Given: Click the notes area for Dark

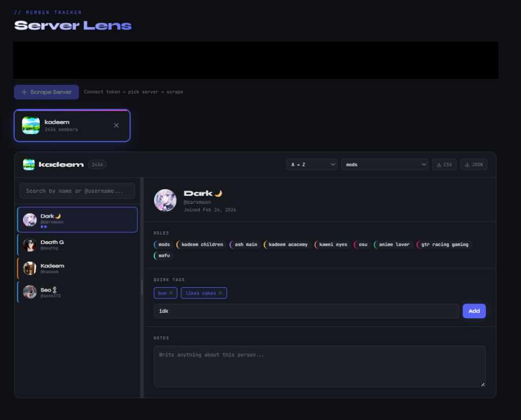Looking at the screenshot, I should pos(319,365).
